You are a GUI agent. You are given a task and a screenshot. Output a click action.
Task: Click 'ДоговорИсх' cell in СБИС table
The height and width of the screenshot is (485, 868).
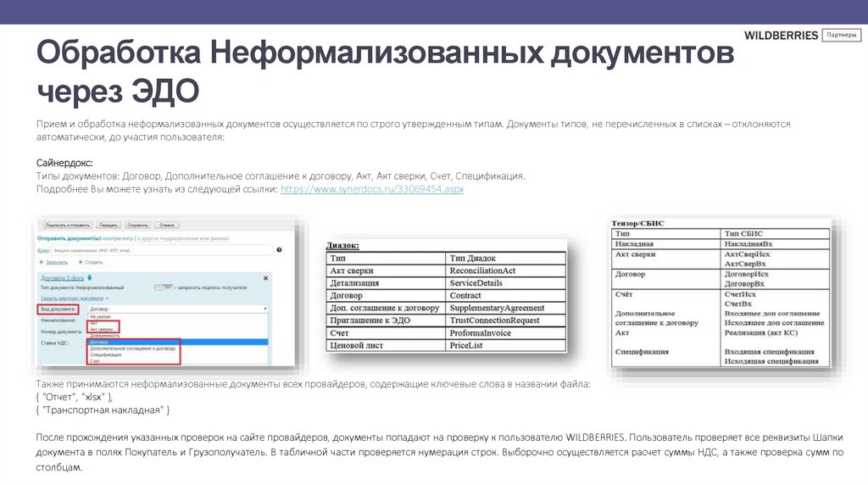point(746,274)
